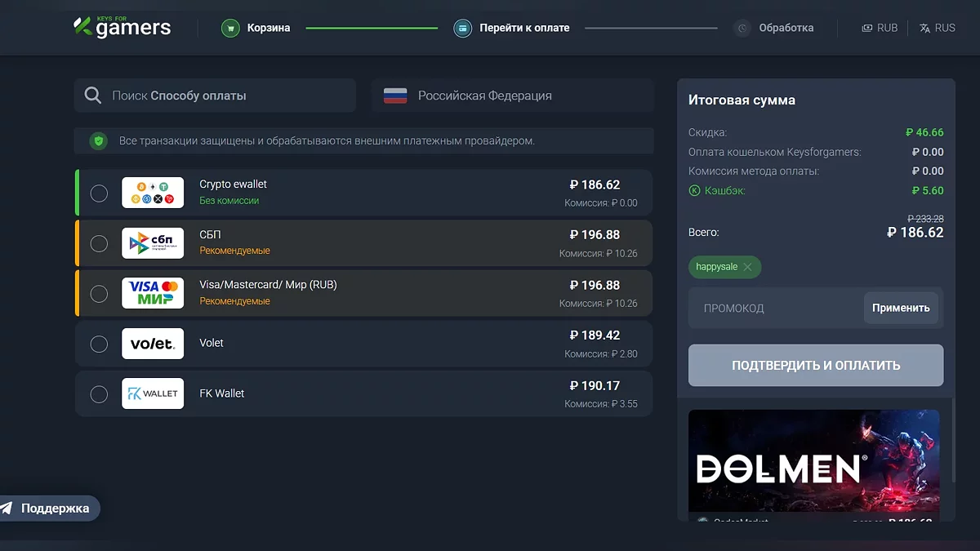Click the language translate icon
This screenshot has height=551, width=980.
(925, 28)
